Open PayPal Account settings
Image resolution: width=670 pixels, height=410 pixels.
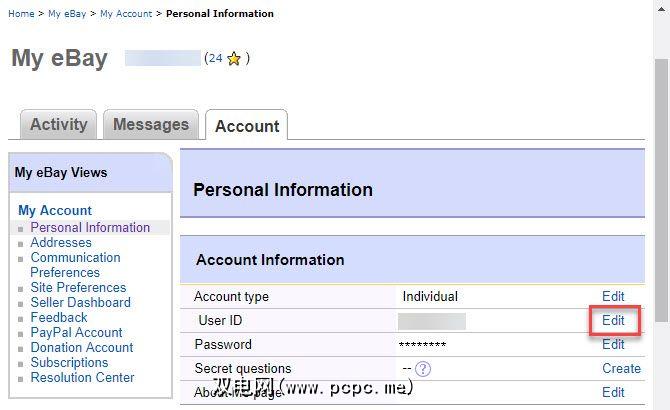(x=76, y=332)
